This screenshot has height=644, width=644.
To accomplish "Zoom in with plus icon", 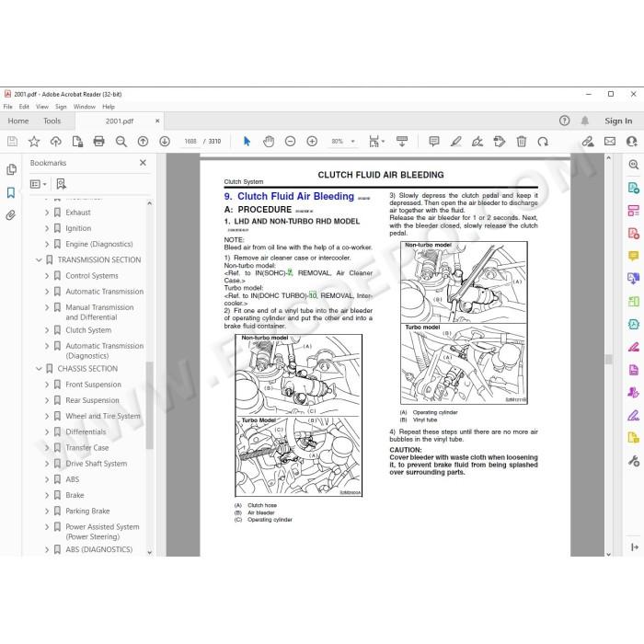I will pyautogui.click(x=312, y=142).
